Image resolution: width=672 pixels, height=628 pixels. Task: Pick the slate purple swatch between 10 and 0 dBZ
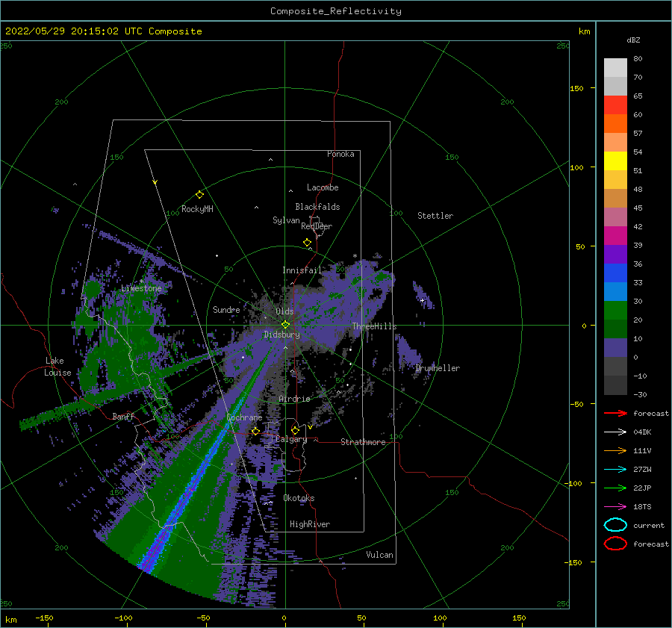(615, 348)
